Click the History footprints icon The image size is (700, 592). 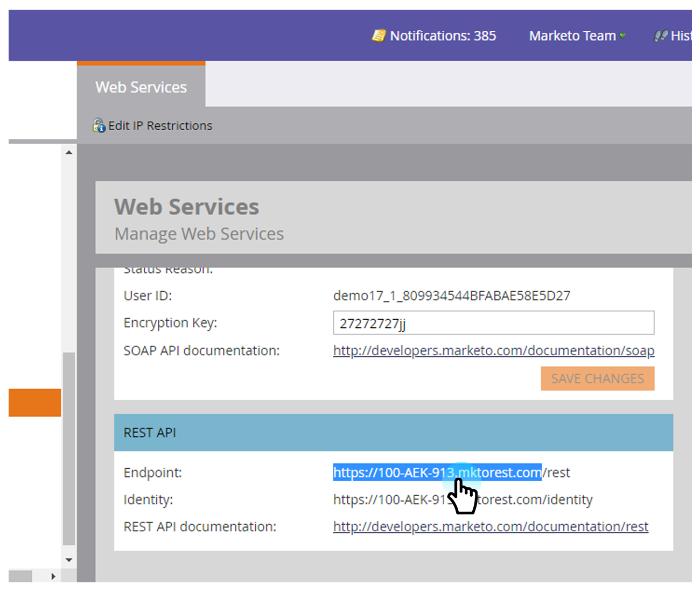pyautogui.click(x=661, y=36)
